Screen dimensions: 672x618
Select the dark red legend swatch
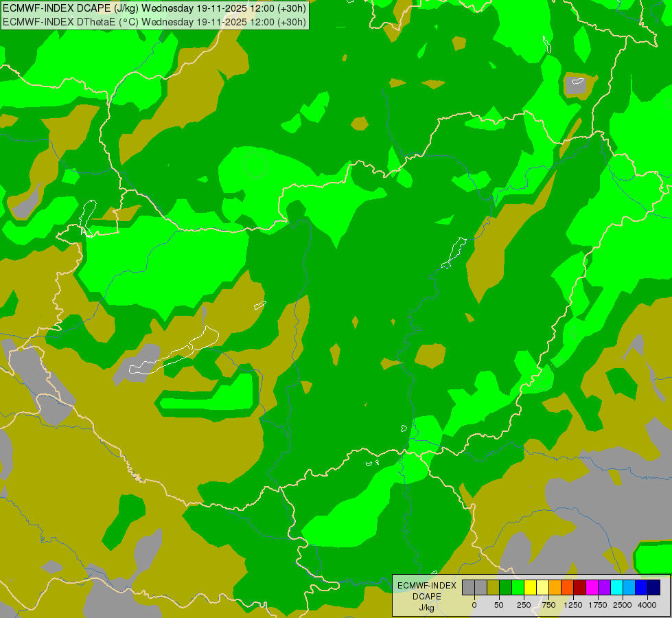click(x=579, y=587)
